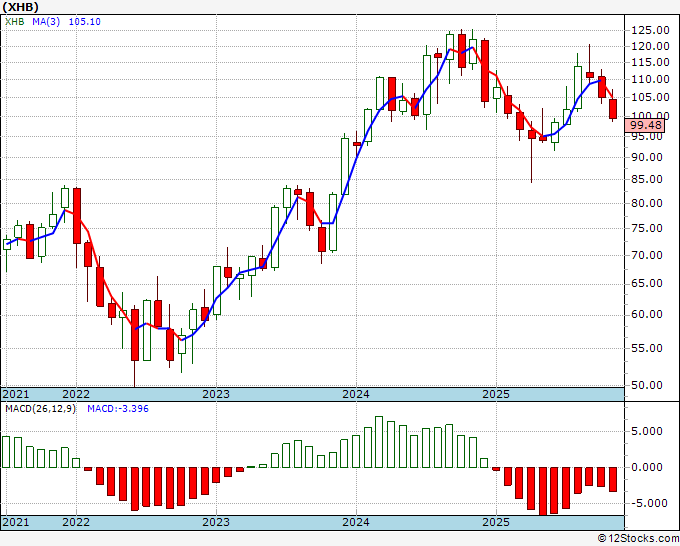
Task: Select the XHB legend label
Action: [x=14, y=22]
